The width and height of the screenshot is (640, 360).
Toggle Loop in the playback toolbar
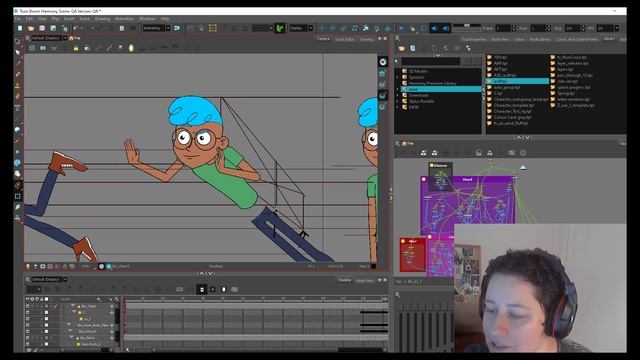point(423,28)
